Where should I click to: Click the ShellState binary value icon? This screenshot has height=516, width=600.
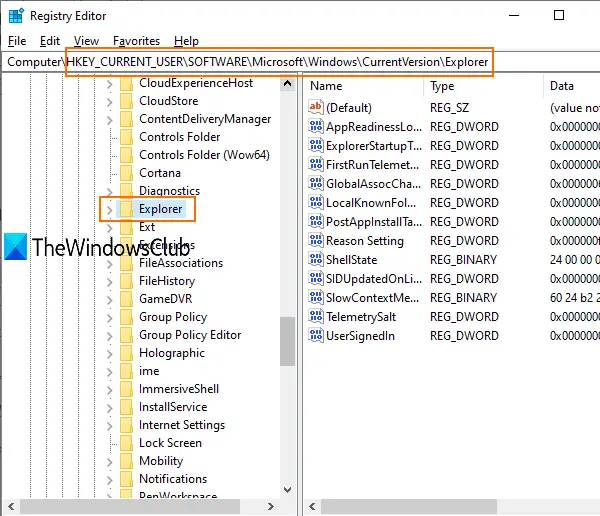[316, 260]
